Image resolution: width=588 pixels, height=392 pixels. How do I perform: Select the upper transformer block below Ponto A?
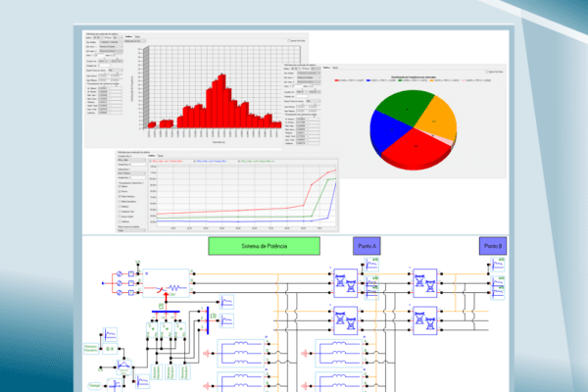coord(346,283)
